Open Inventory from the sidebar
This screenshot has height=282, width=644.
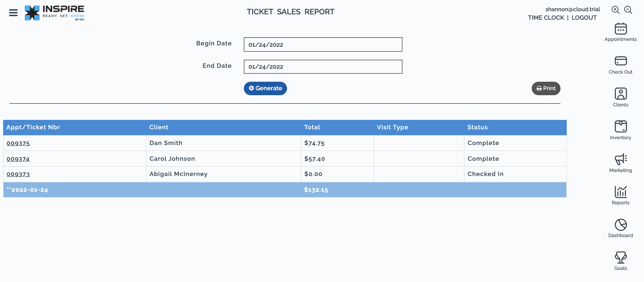point(620,130)
